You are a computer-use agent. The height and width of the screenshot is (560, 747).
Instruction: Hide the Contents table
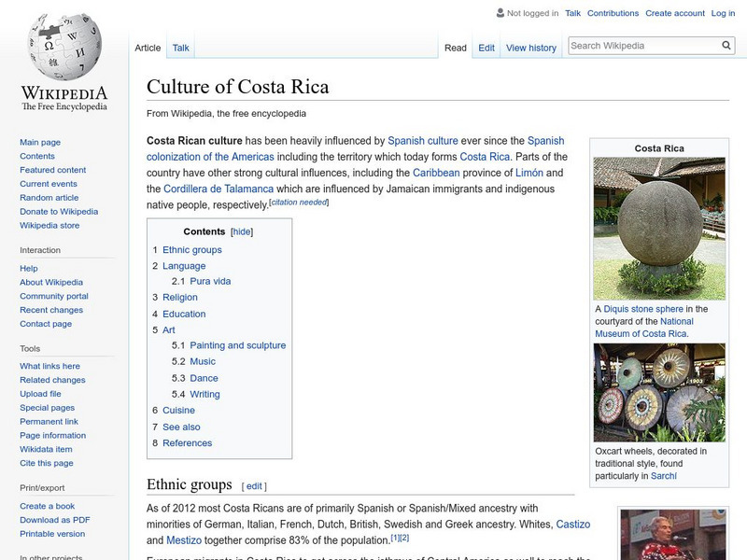pos(242,231)
